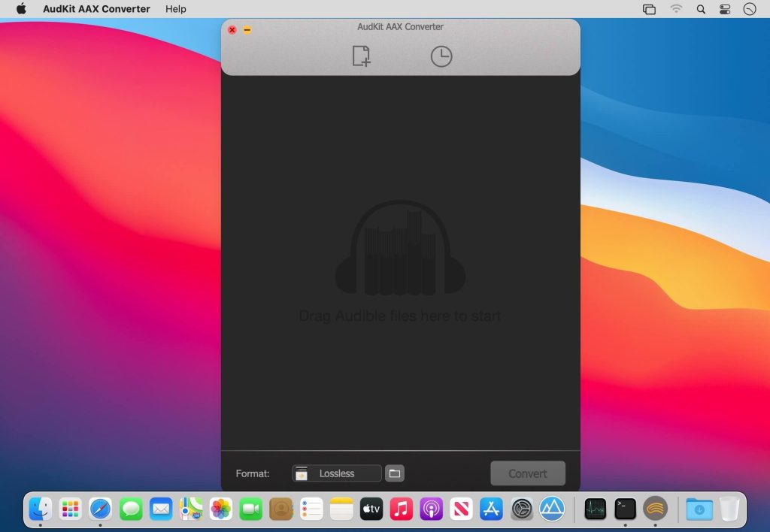
Task: Open Spotlight search from the menu bar
Action: [x=701, y=9]
